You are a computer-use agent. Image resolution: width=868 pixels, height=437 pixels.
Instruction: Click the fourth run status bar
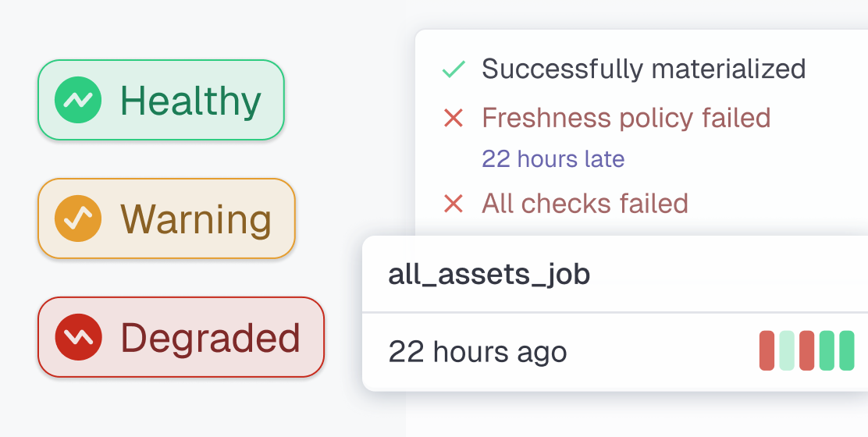pyautogui.click(x=827, y=350)
